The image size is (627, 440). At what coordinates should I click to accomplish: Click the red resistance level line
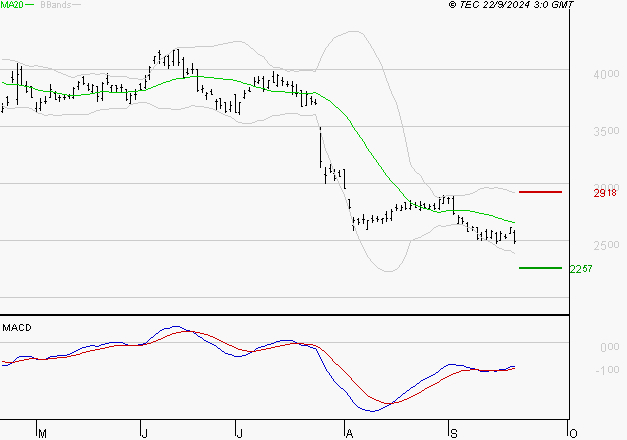(540, 192)
